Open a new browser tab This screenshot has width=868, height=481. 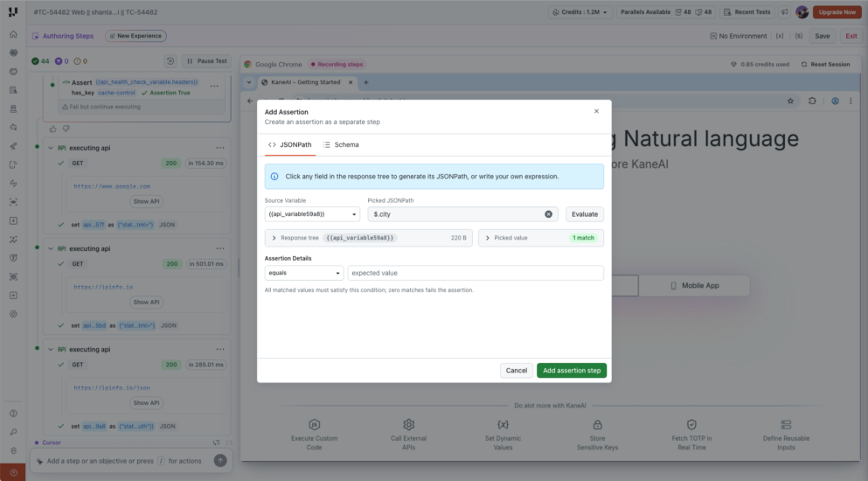[x=366, y=82]
